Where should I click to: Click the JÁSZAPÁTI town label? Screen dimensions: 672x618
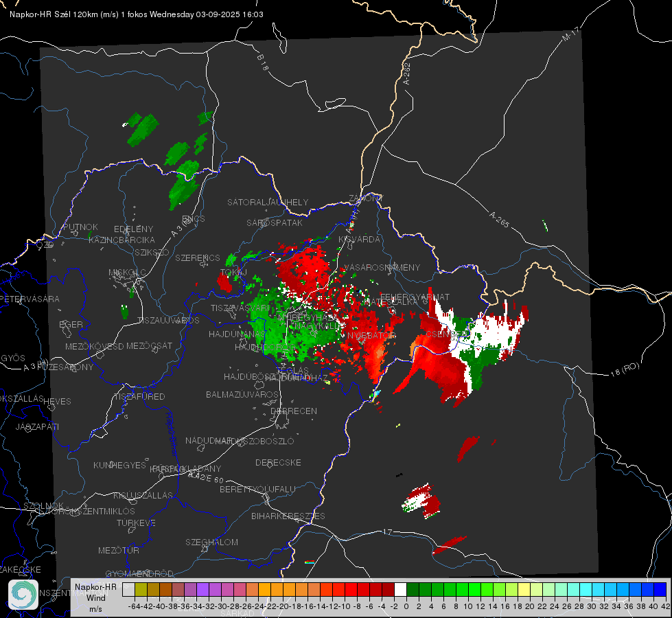pyautogui.click(x=37, y=426)
